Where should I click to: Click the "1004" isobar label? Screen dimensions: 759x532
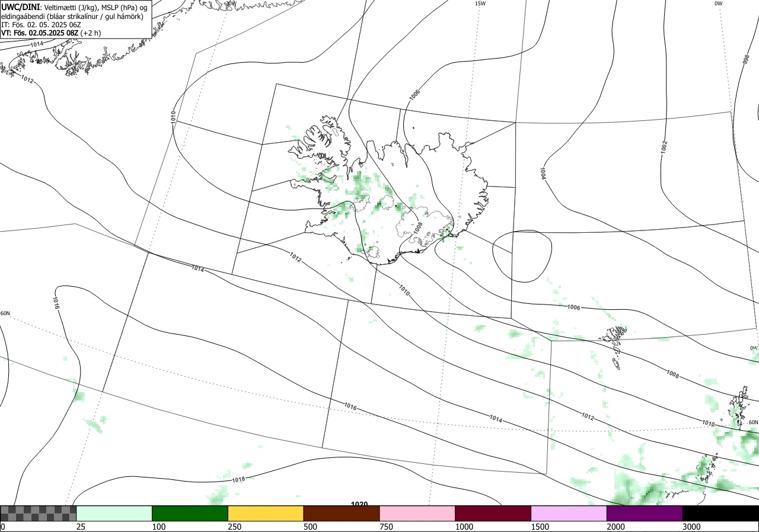pyautogui.click(x=543, y=173)
